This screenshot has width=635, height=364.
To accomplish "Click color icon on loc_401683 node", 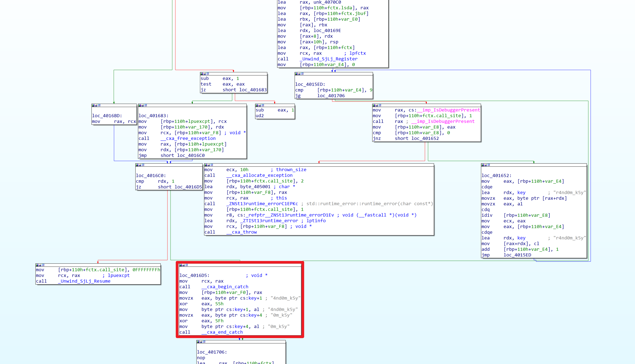I will coord(140,105).
